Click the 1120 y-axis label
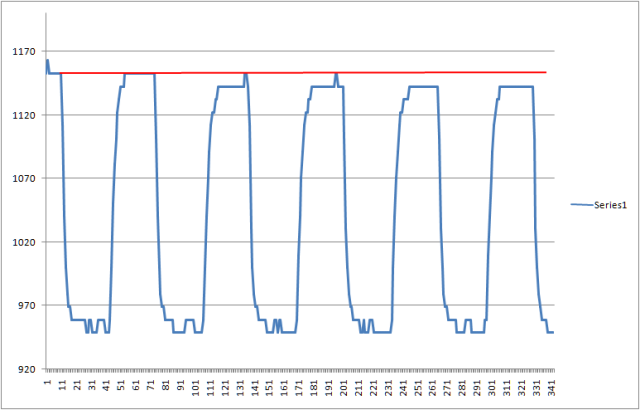 pos(22,115)
